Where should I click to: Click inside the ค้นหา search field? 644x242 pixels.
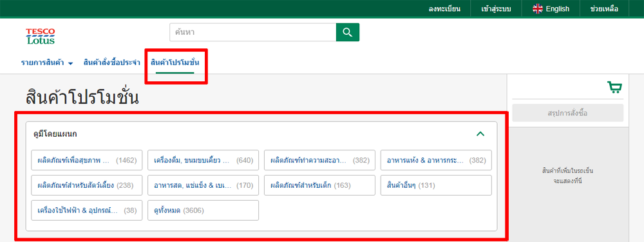pos(252,32)
